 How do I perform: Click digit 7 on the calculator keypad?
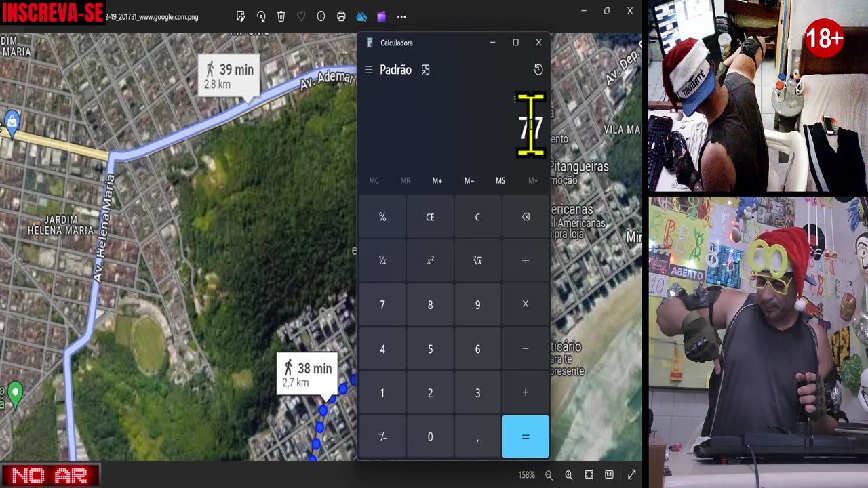[382, 304]
